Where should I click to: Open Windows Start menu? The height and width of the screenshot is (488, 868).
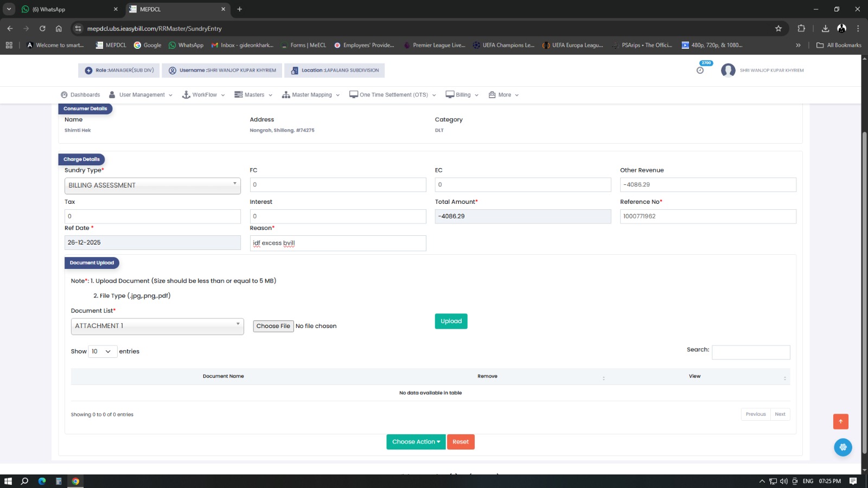coord(8,481)
